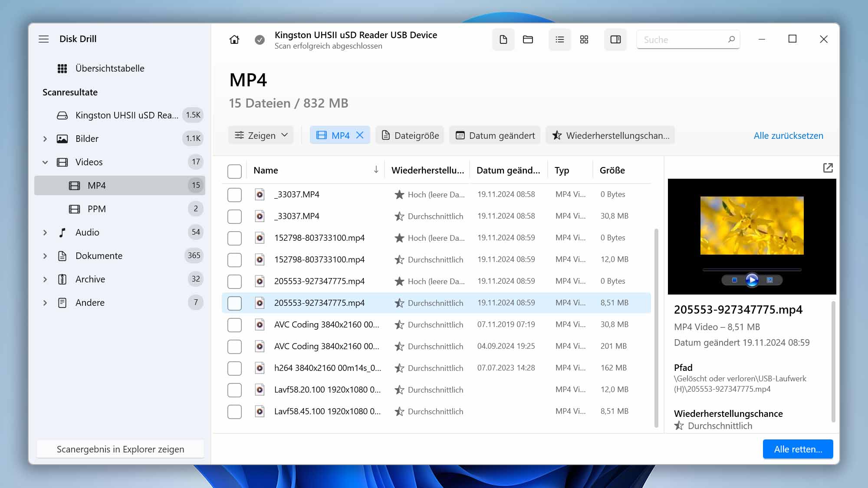Image resolution: width=868 pixels, height=488 pixels.
Task: Select the Dokumente category
Action: pos(119,256)
